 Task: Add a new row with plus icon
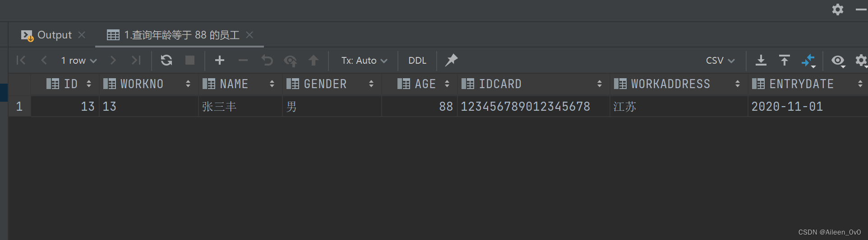point(220,60)
